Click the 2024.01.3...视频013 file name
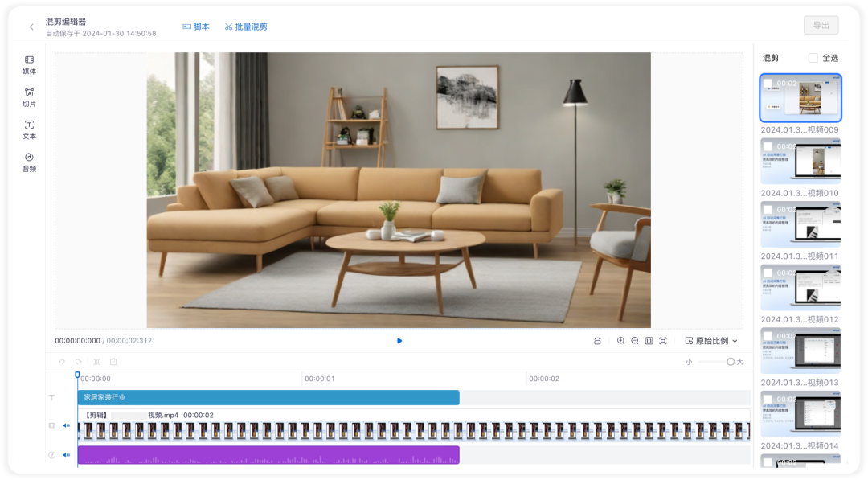Screen dimensions: 868x480 [x=800, y=383]
